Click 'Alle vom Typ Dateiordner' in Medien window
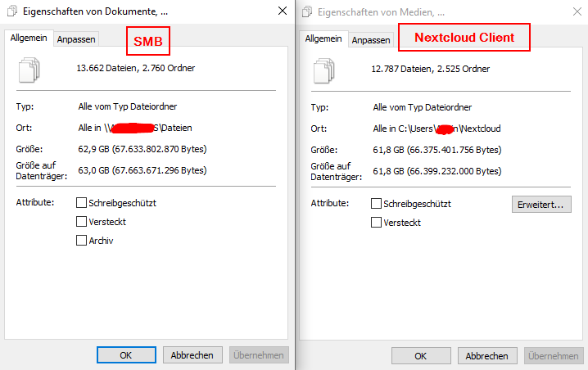588x370 pixels. [423, 107]
